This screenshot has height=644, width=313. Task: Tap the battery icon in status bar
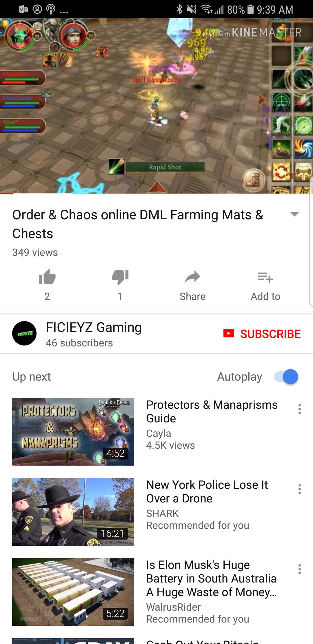pyautogui.click(x=250, y=9)
